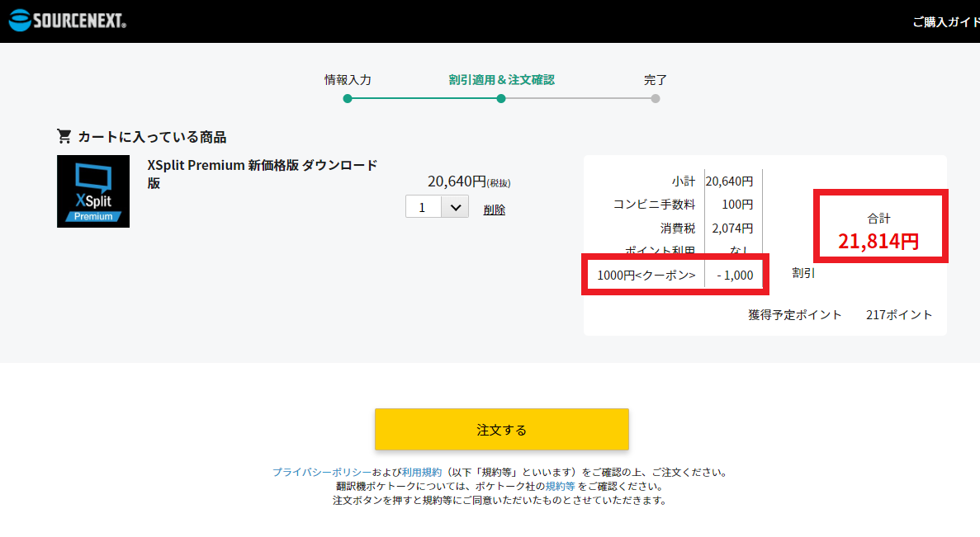Screen dimensions: 980x537
Task: Open the プライバシーポリシー link
Action: 322,473
